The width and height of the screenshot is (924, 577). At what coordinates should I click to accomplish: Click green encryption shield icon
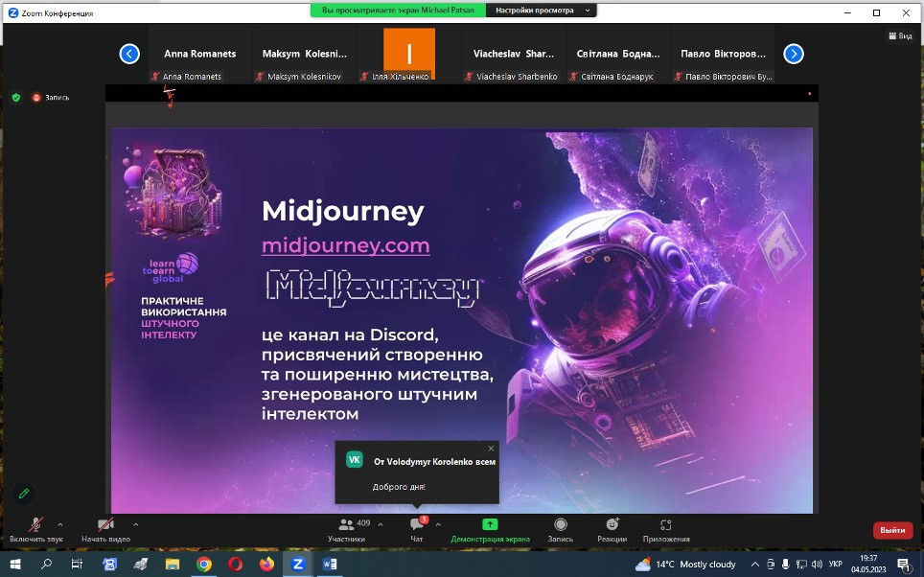[x=16, y=97]
